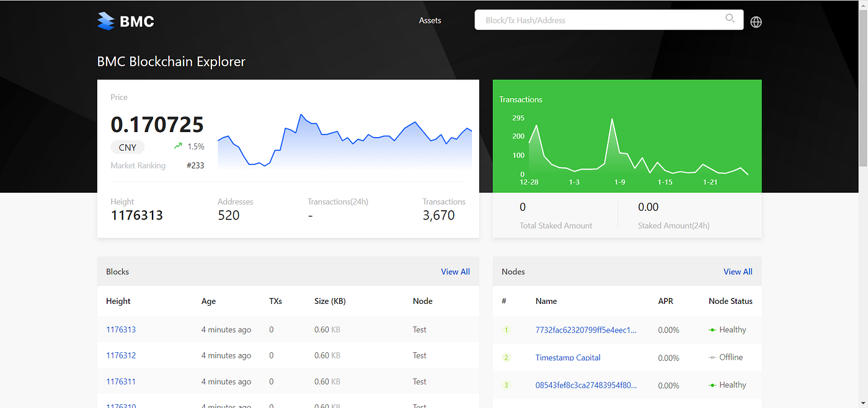Focus the Block/Tx Hash/Address search field
The height and width of the screenshot is (408, 868).
[x=609, y=20]
